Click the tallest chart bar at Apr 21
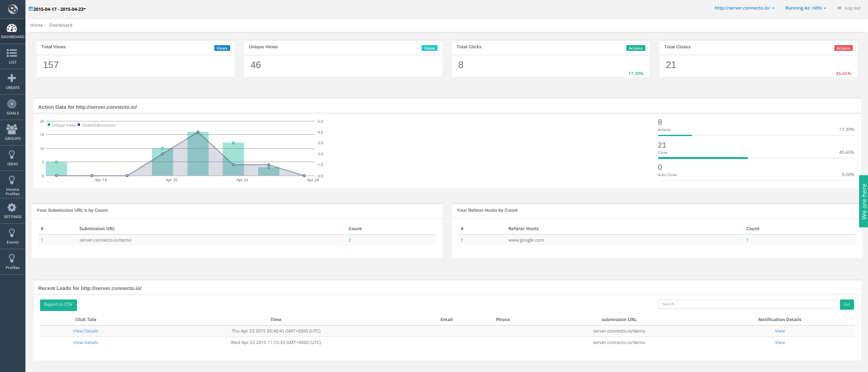 pyautogui.click(x=198, y=154)
